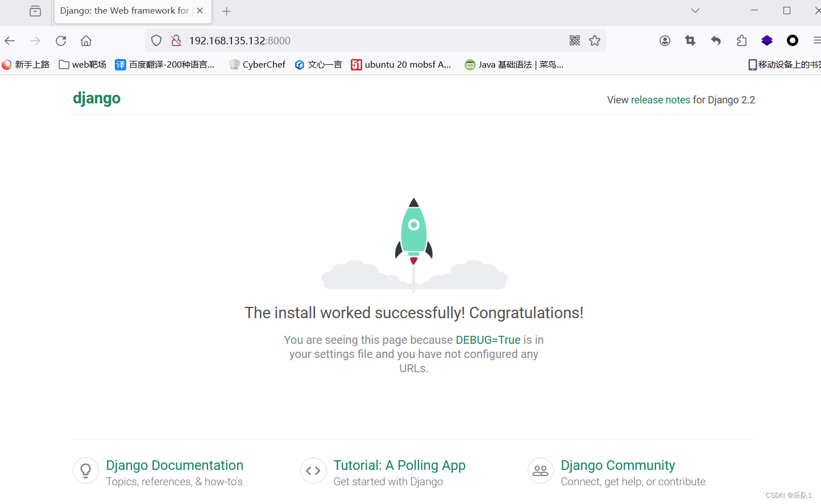The height and width of the screenshot is (504, 821).
Task: Open the Django Community link
Action: 618,465
